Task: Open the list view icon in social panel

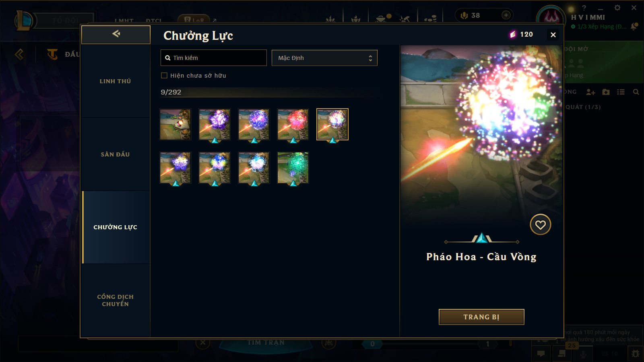Action: 621,92
